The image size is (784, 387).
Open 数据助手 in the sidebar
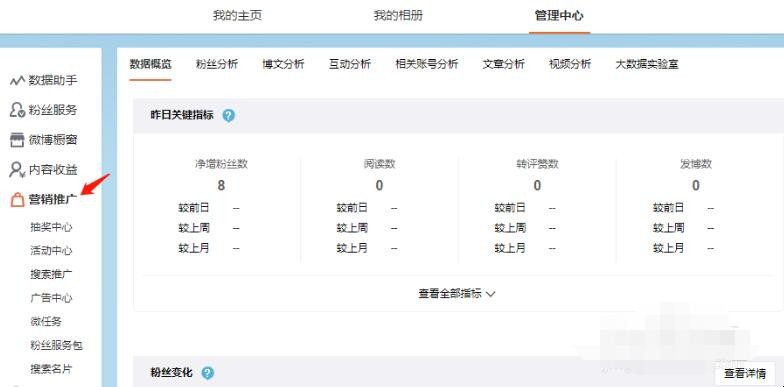53,80
